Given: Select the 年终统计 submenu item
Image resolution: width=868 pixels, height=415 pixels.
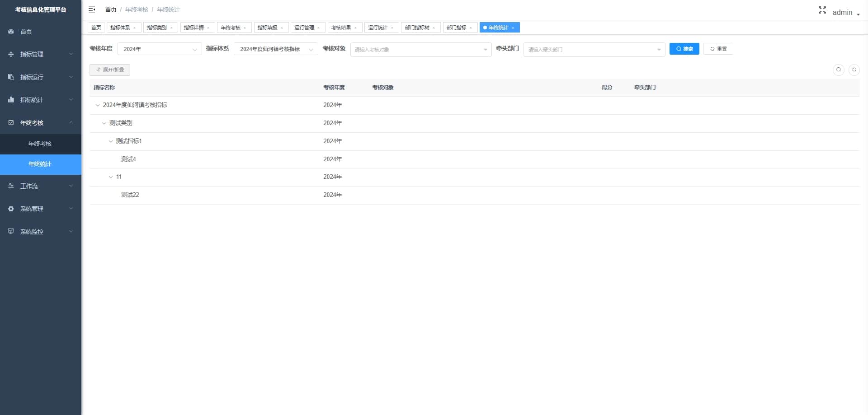Looking at the screenshot, I should point(41,164).
